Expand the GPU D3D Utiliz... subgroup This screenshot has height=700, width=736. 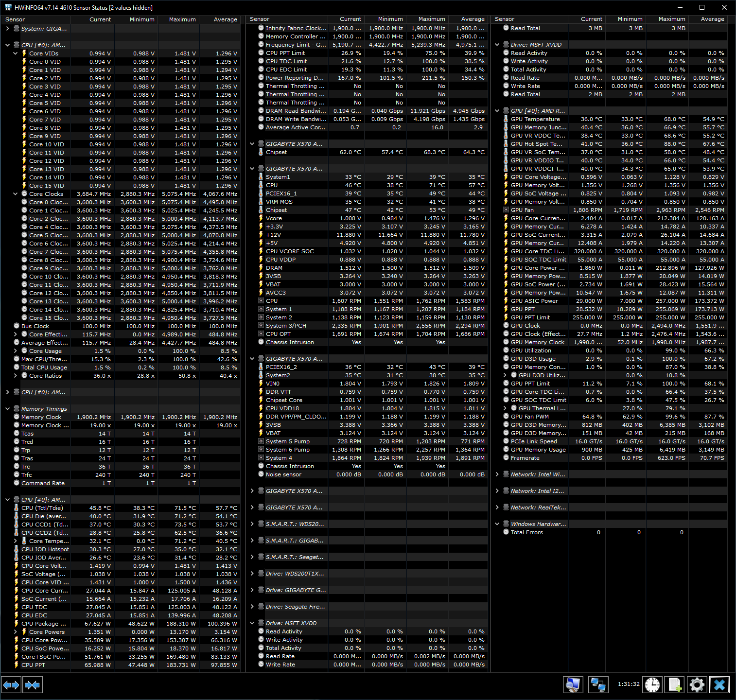point(505,375)
